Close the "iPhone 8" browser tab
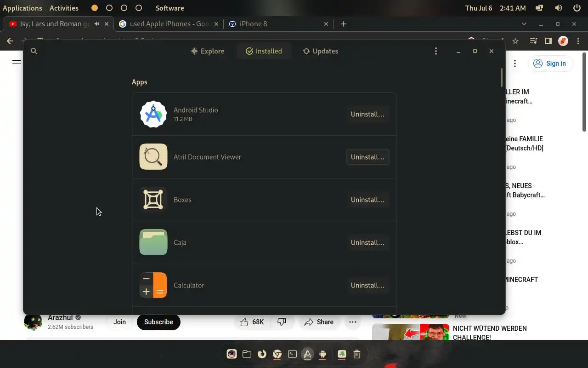 pyautogui.click(x=326, y=24)
